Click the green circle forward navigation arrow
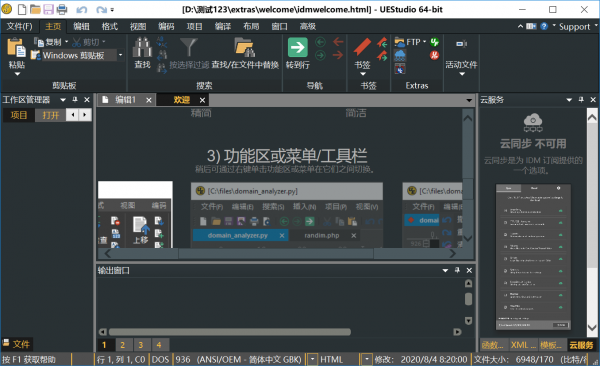This screenshot has height=366, width=600. click(x=320, y=56)
